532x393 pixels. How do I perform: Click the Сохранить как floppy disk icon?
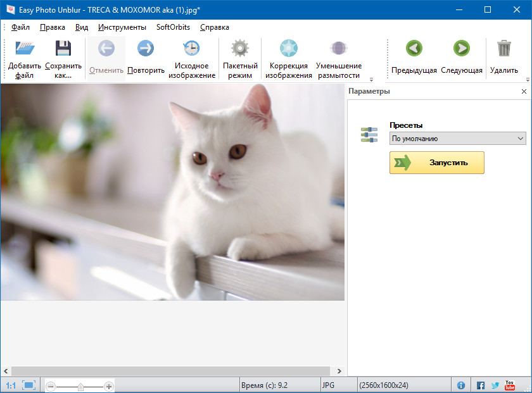click(x=63, y=49)
